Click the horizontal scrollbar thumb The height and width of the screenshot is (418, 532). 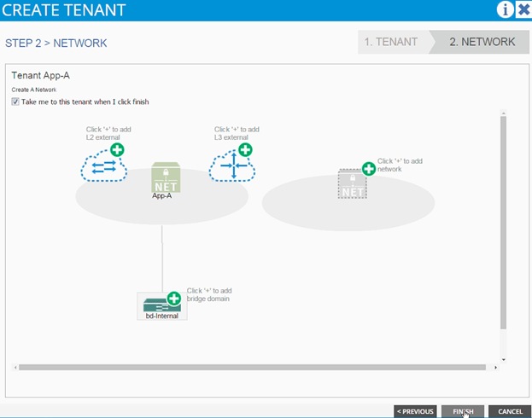point(252,368)
